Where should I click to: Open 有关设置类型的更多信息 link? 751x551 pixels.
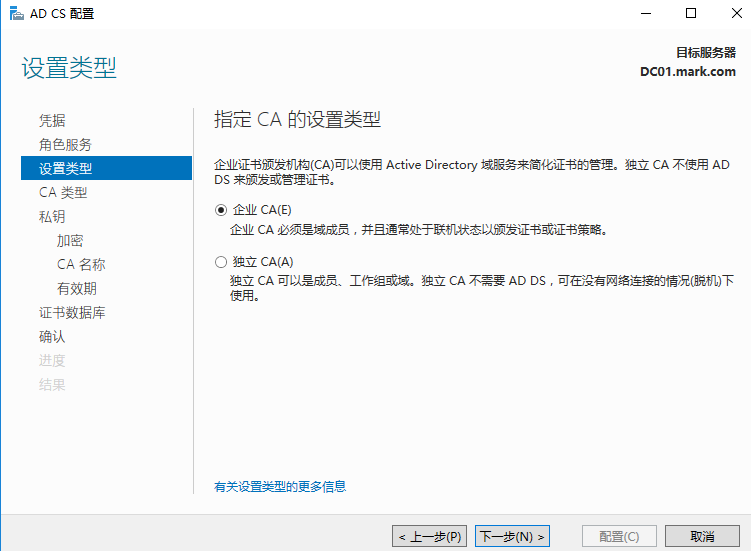(x=280, y=487)
